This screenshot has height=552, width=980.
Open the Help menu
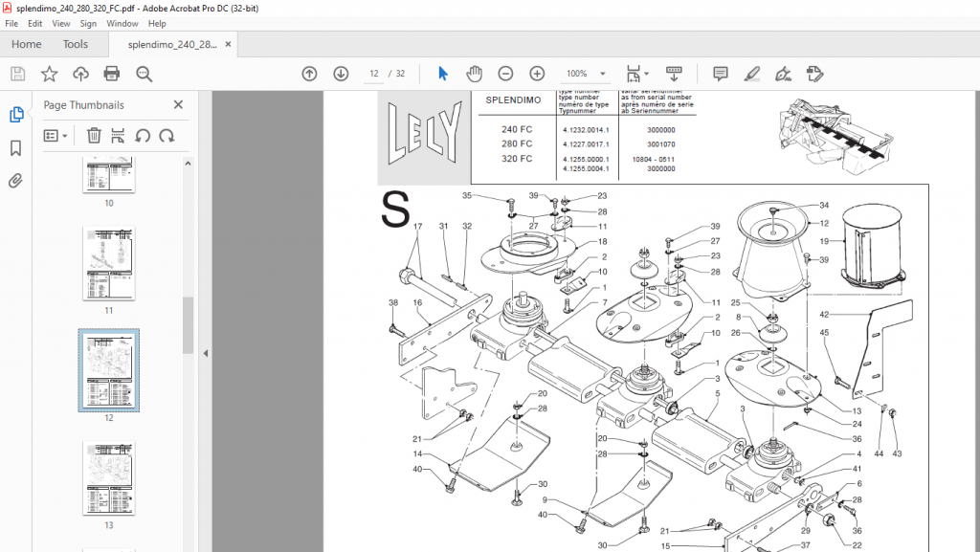coord(157,23)
